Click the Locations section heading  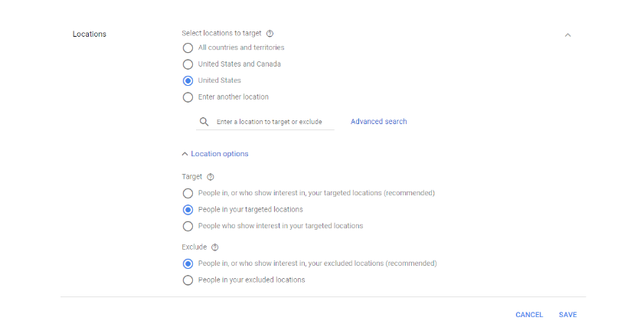tap(90, 34)
